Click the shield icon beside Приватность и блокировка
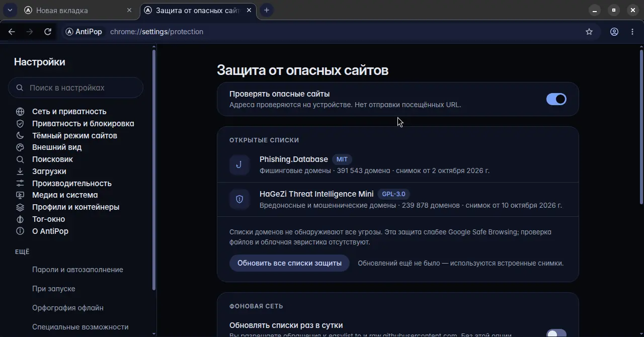This screenshot has width=644, height=337. pyautogui.click(x=20, y=123)
